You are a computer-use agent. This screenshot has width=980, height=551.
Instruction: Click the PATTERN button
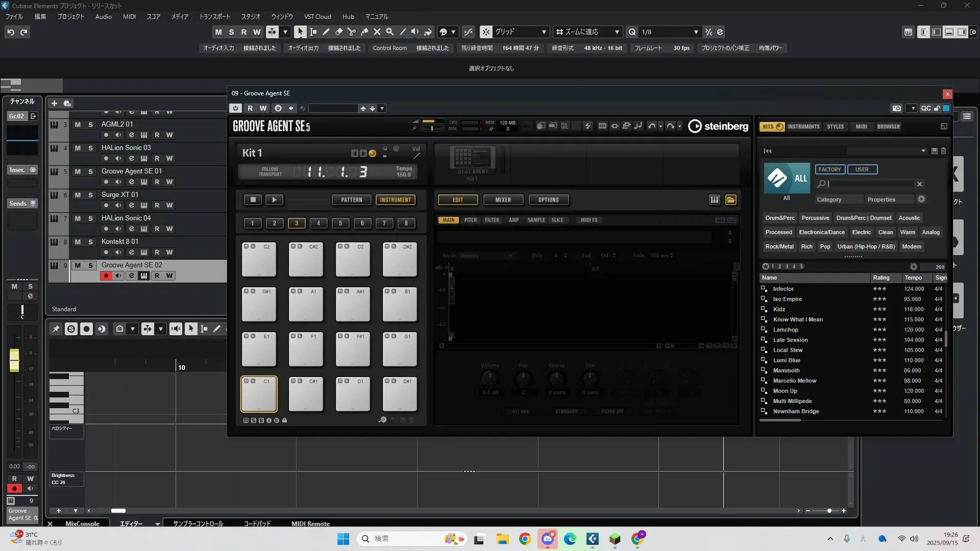tap(351, 200)
